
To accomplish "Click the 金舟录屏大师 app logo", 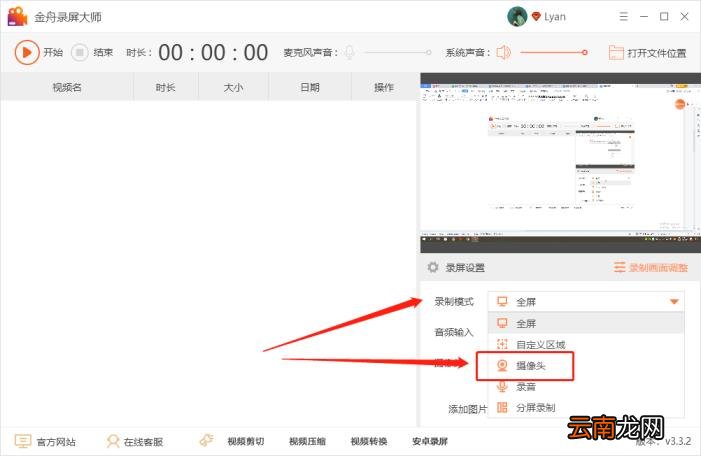I will click(17, 17).
